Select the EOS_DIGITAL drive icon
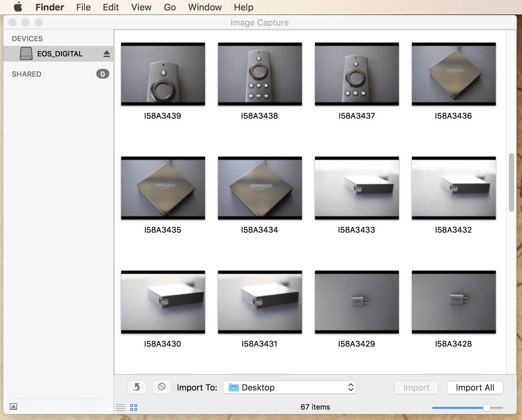Viewport: 522px width, 420px height. [26, 54]
